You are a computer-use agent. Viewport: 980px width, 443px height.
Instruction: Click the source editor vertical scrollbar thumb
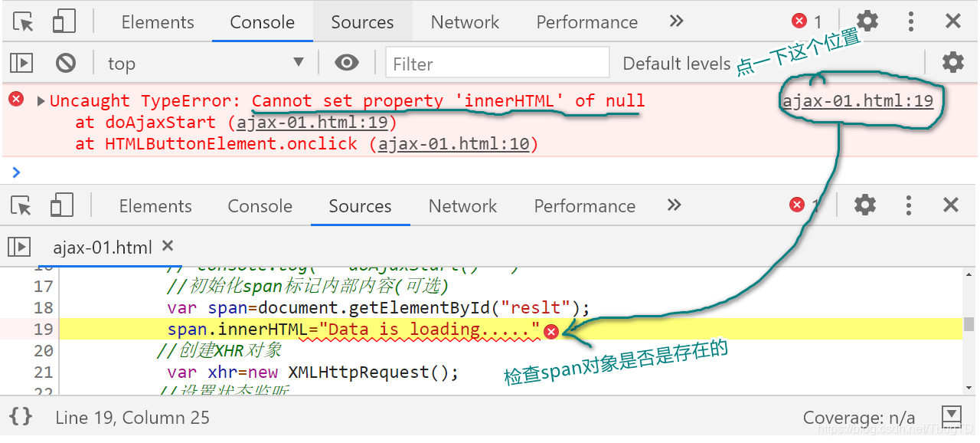(x=969, y=323)
